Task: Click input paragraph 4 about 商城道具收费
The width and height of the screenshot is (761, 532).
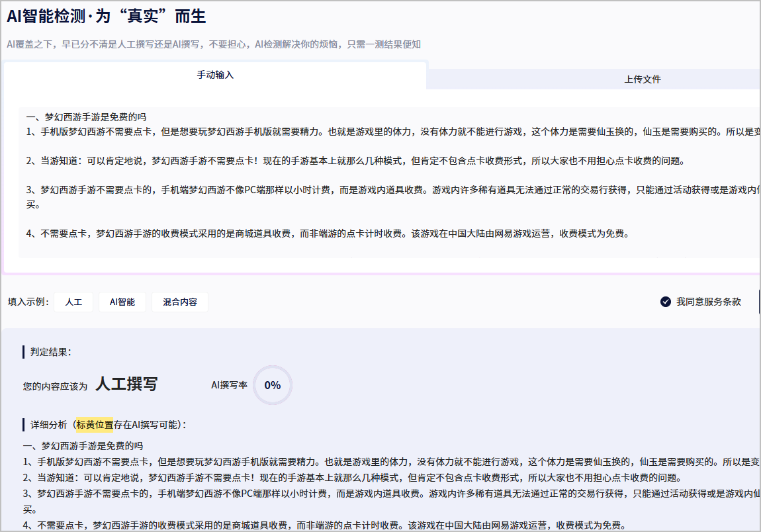Action: tap(265, 234)
